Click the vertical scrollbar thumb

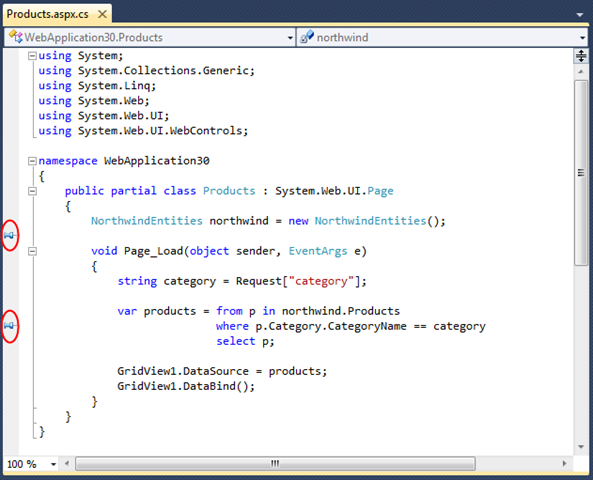581,173
